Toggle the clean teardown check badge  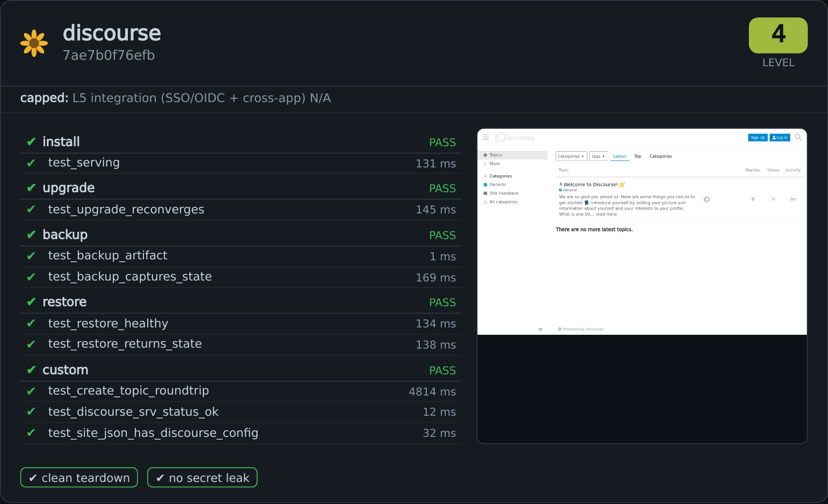click(79, 477)
